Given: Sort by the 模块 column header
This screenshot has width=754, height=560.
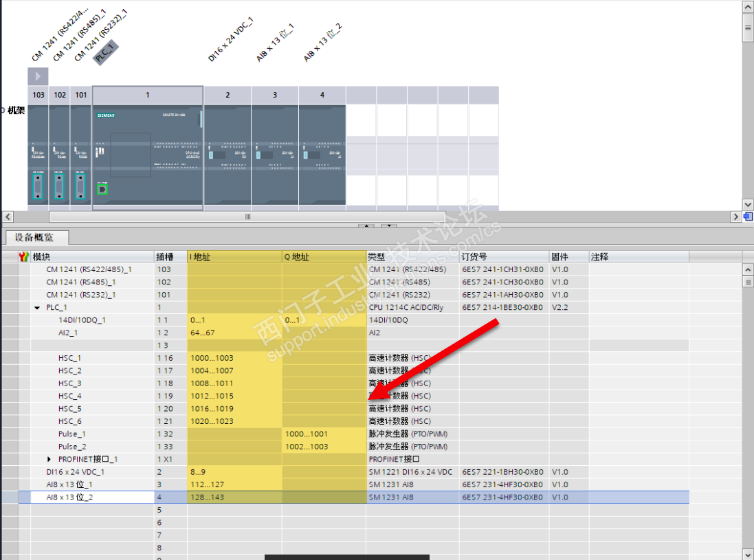Looking at the screenshot, I should [x=93, y=257].
